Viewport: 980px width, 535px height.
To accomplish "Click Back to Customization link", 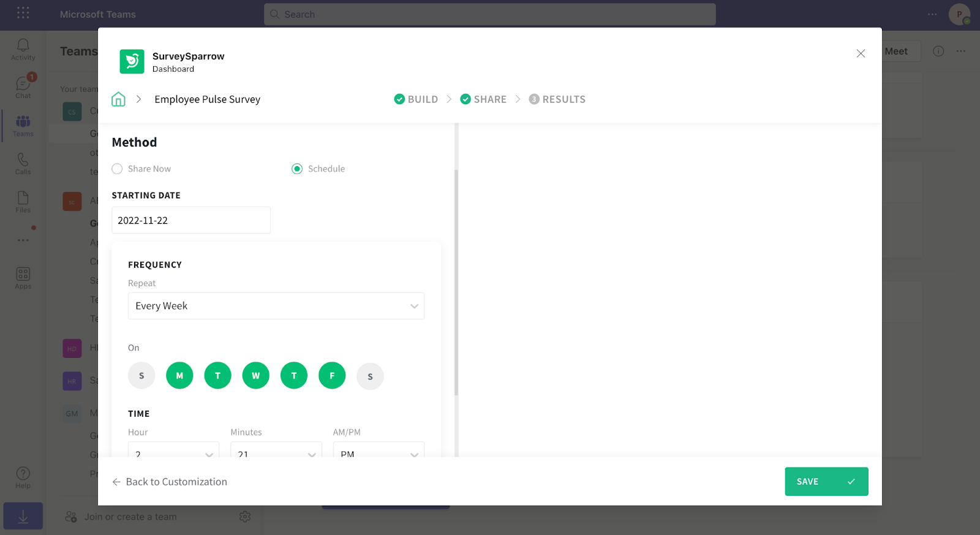I will coord(170,482).
